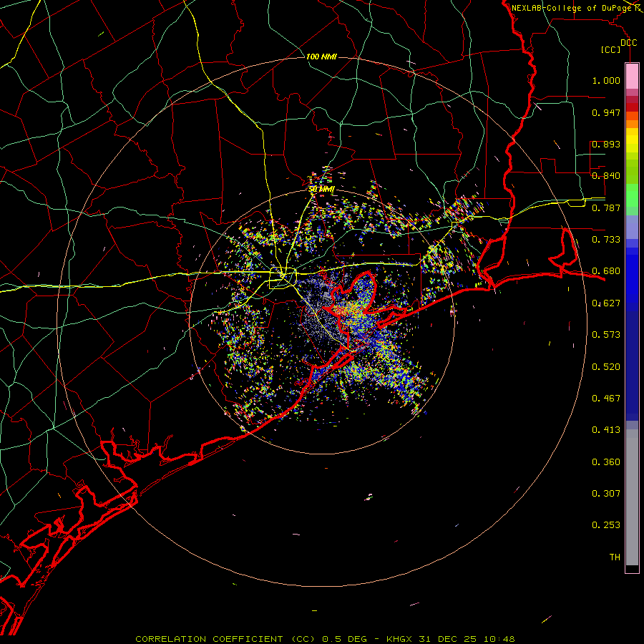This screenshot has width=644, height=644.
Task: Select the 0.573 legend value
Action: [606, 335]
